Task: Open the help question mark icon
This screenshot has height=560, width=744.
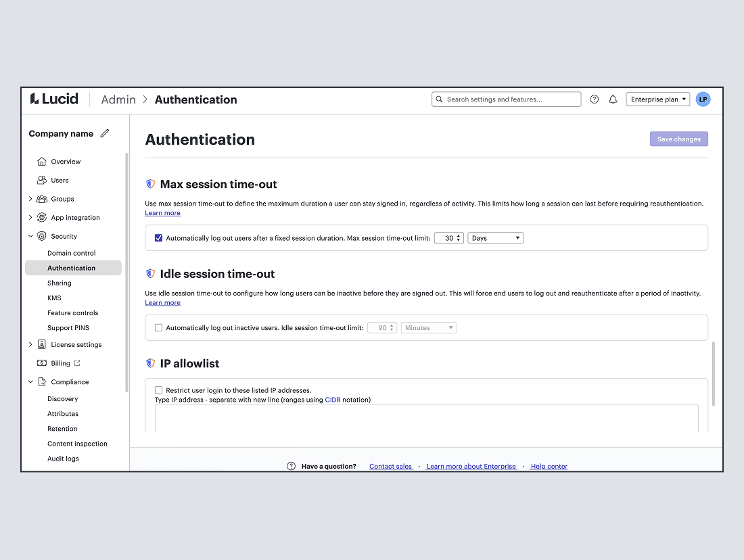Action: [x=595, y=99]
